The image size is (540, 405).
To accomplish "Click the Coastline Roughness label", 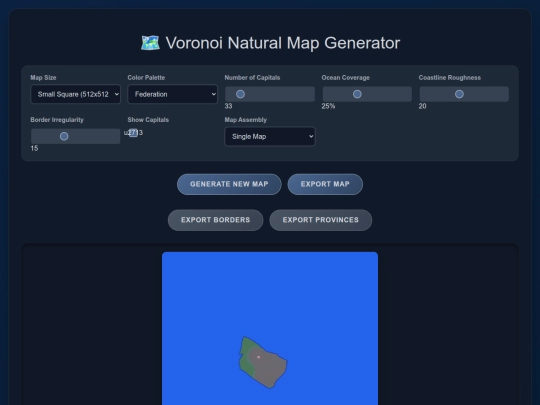I will coord(449,77).
